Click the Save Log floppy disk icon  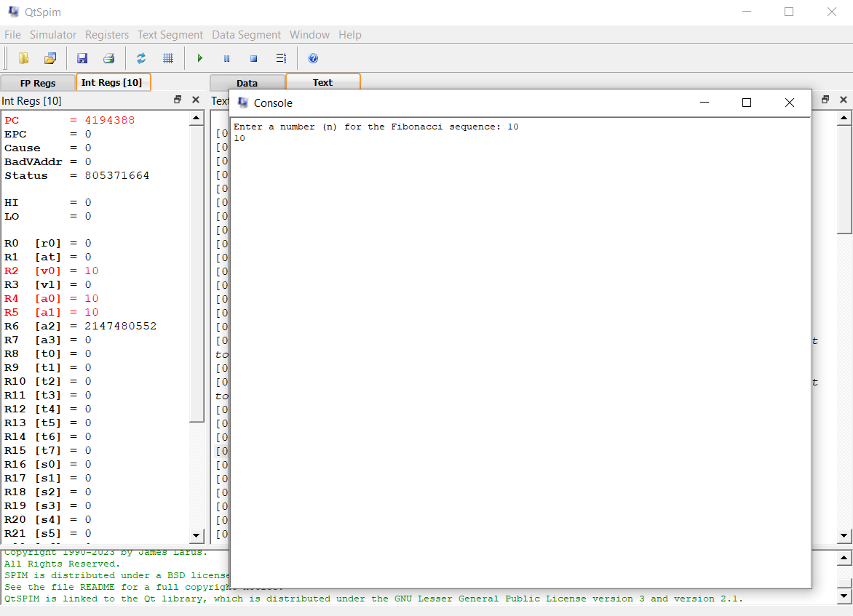pyautogui.click(x=82, y=58)
